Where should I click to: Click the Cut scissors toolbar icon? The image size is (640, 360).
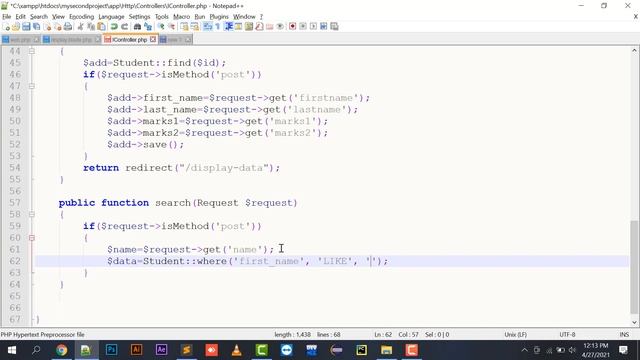point(80,27)
